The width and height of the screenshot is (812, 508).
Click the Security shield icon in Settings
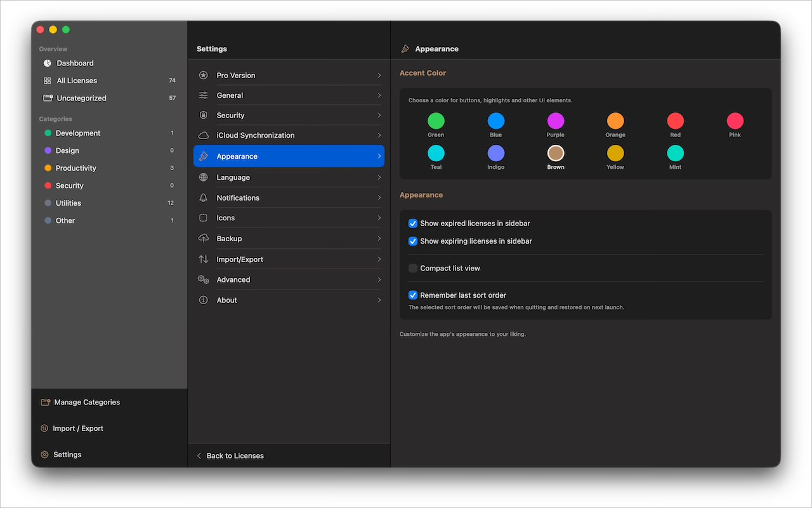click(203, 116)
